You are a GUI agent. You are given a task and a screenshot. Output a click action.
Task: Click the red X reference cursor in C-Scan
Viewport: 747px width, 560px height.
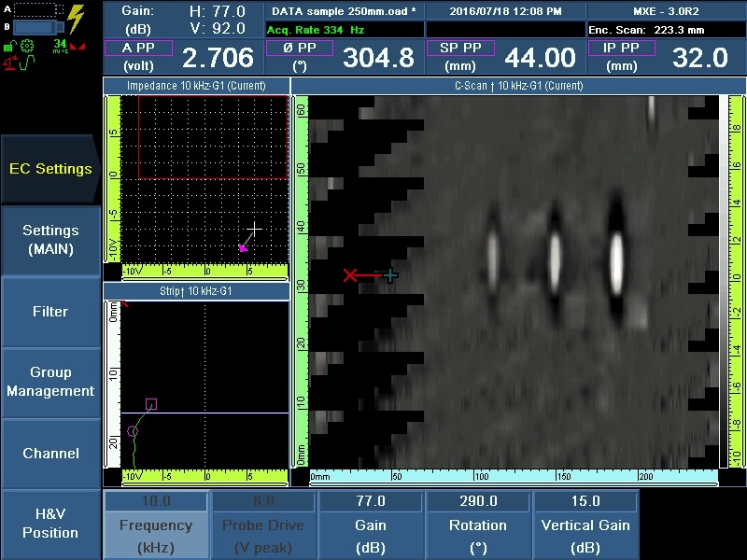click(x=350, y=275)
